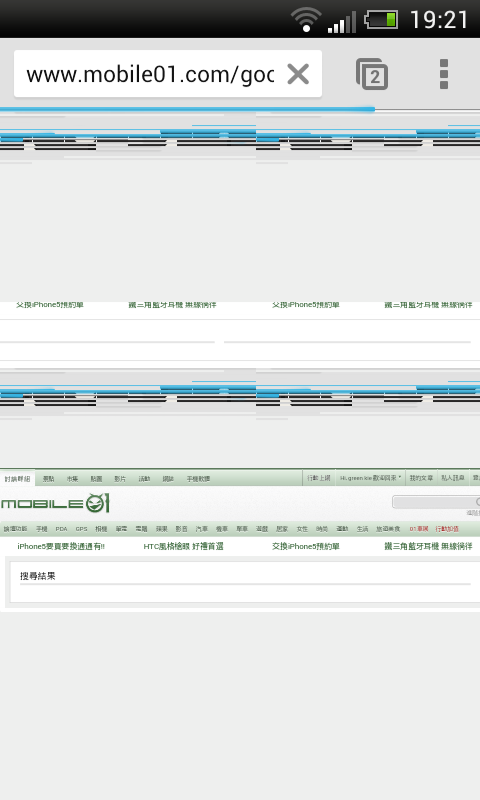Open the 'Hi, green kie 歡迎回來' user dropdown

click(371, 478)
